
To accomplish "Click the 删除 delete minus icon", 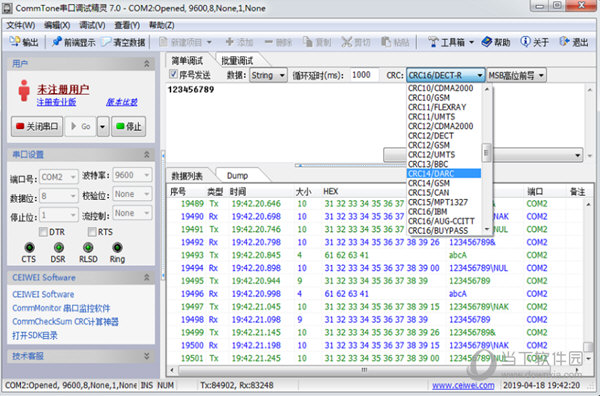I will (x=269, y=41).
